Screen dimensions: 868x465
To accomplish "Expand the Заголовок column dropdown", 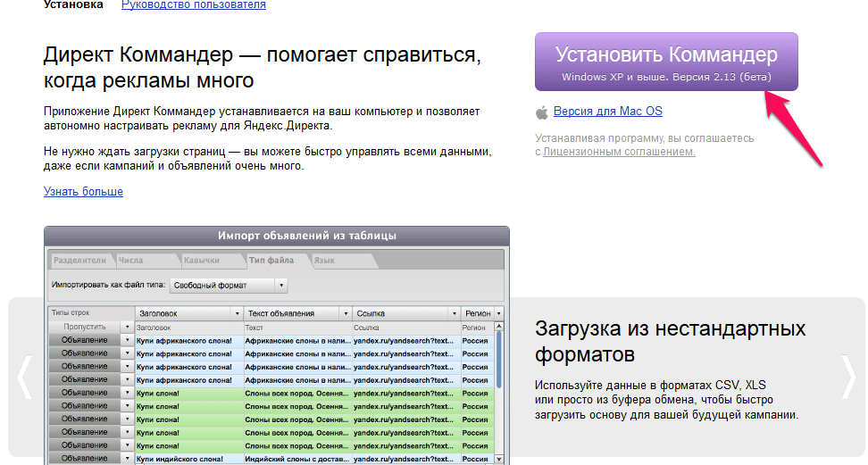I will pyautogui.click(x=237, y=313).
